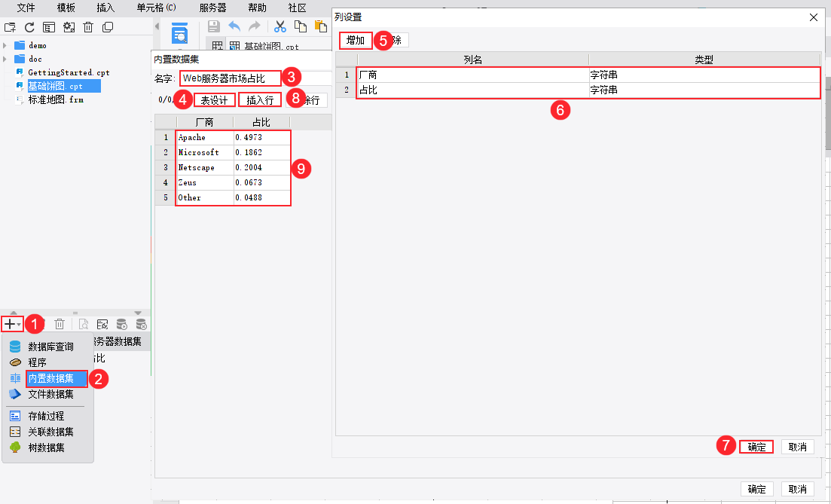The image size is (831, 504).
Task: Expand the demo folder
Action: 5,45
